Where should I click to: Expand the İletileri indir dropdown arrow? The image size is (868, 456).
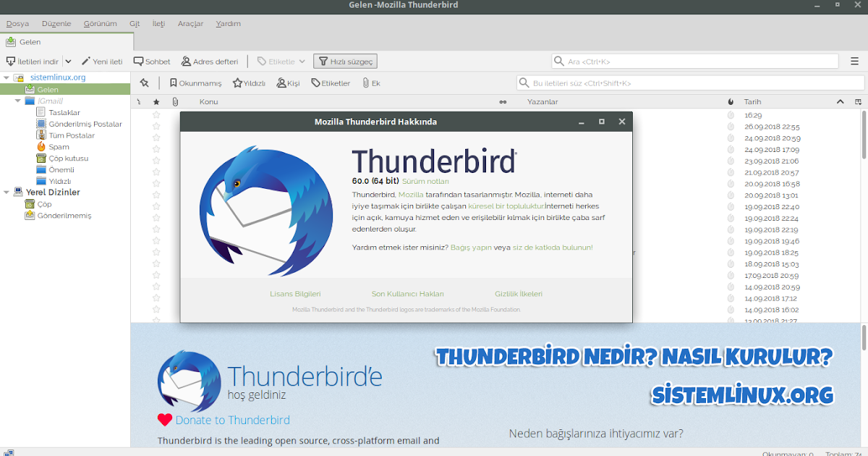(x=69, y=61)
